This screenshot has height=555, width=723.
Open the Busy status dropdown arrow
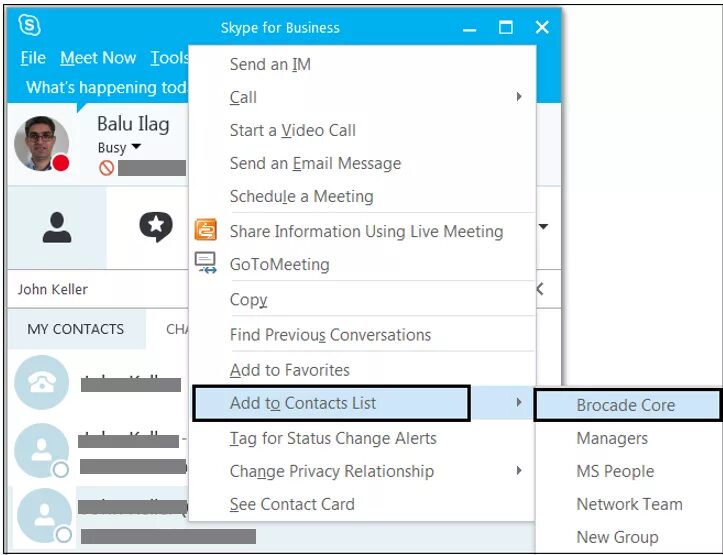coord(136,147)
